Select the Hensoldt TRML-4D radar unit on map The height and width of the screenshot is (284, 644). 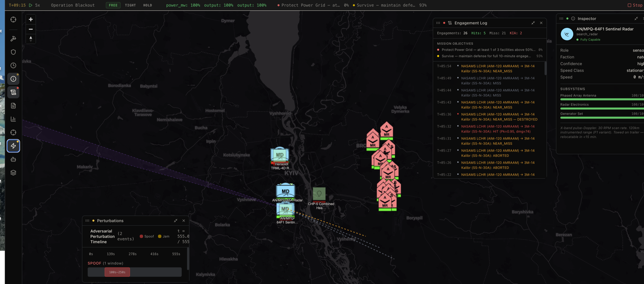point(280,156)
